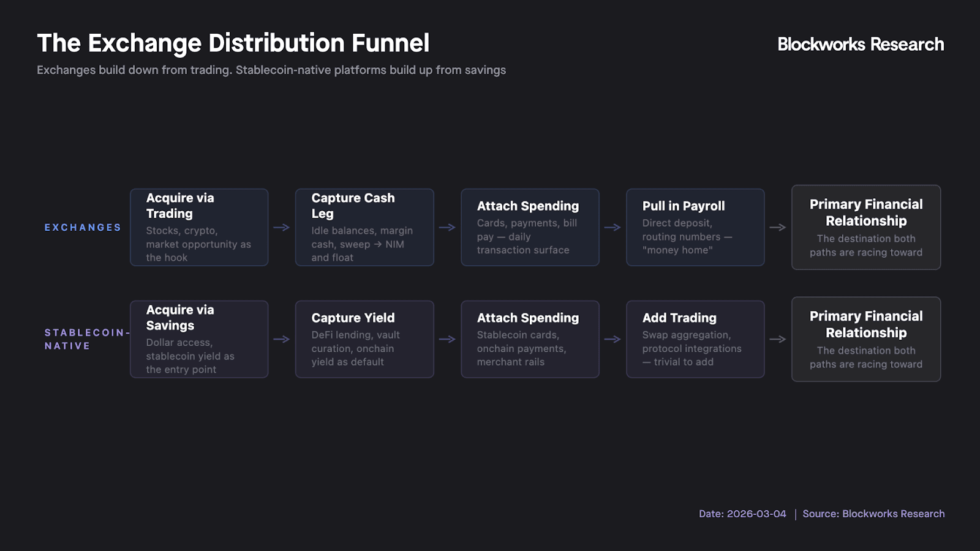Select the Capture Cash Leg box

click(364, 227)
